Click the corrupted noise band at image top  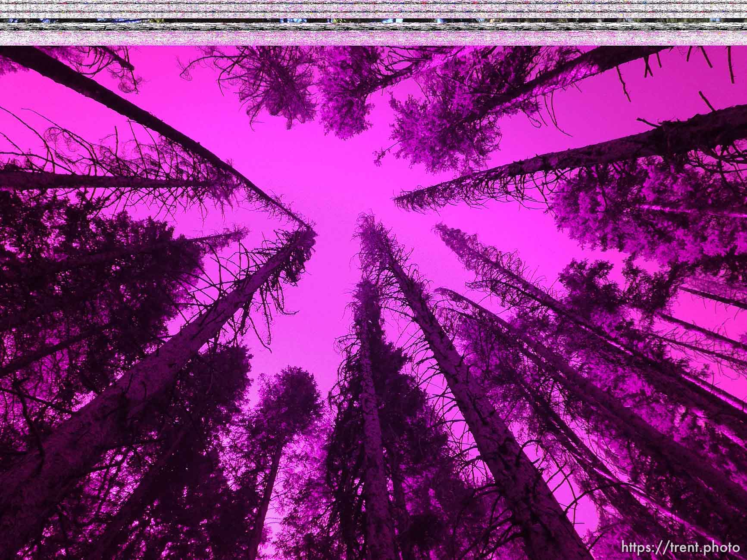[373, 9]
